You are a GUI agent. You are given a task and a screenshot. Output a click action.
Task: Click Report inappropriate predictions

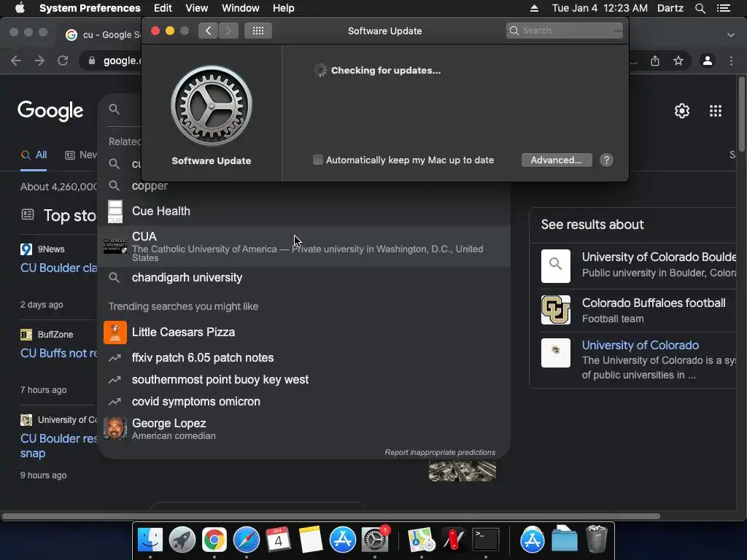pos(440,452)
